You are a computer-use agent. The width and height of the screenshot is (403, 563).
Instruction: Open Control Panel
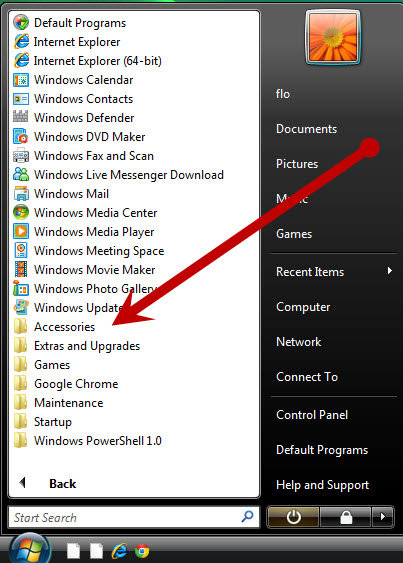pyautogui.click(x=312, y=415)
